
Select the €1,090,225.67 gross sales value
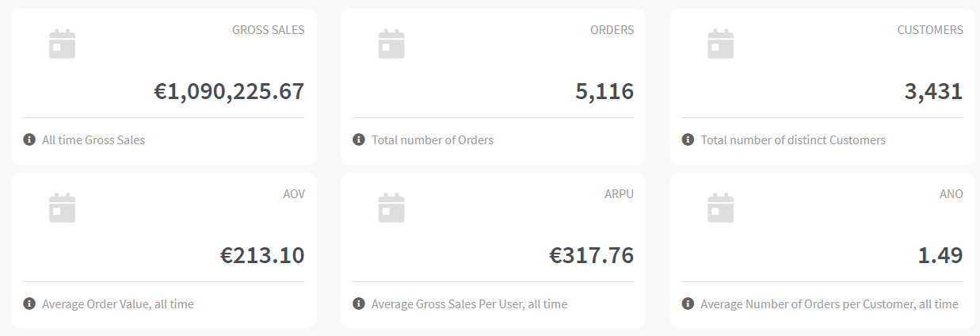229,91
